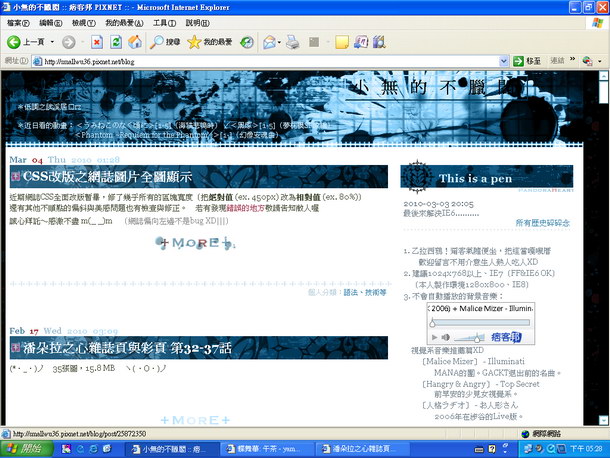Open the Mail button dropdown arrow
This screenshot has width=610, height=458.
click(279, 42)
